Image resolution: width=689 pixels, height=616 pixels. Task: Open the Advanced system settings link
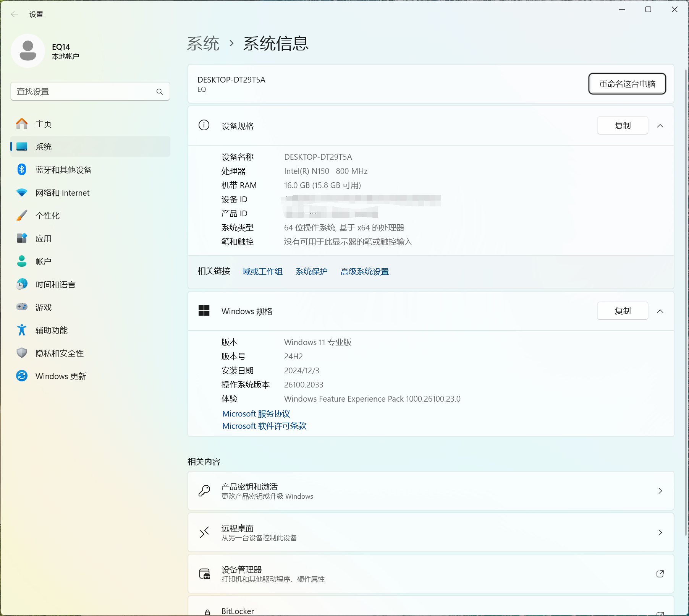pyautogui.click(x=364, y=272)
